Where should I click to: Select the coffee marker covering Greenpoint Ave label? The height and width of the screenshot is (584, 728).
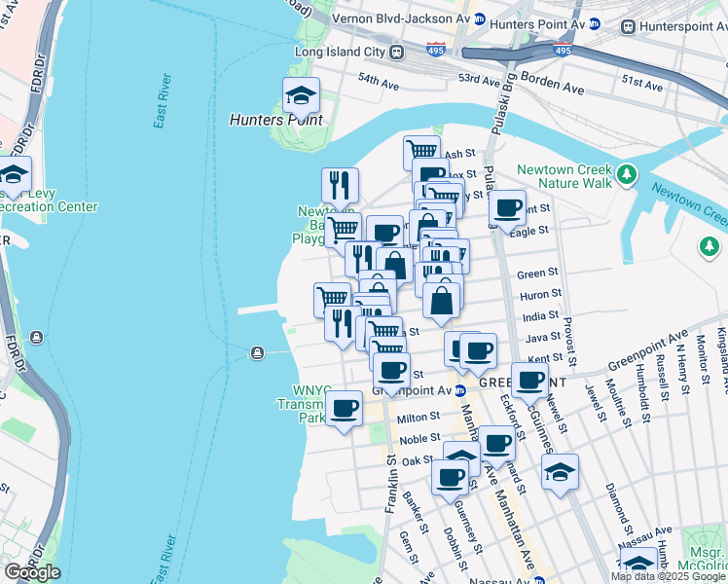pos(391,371)
